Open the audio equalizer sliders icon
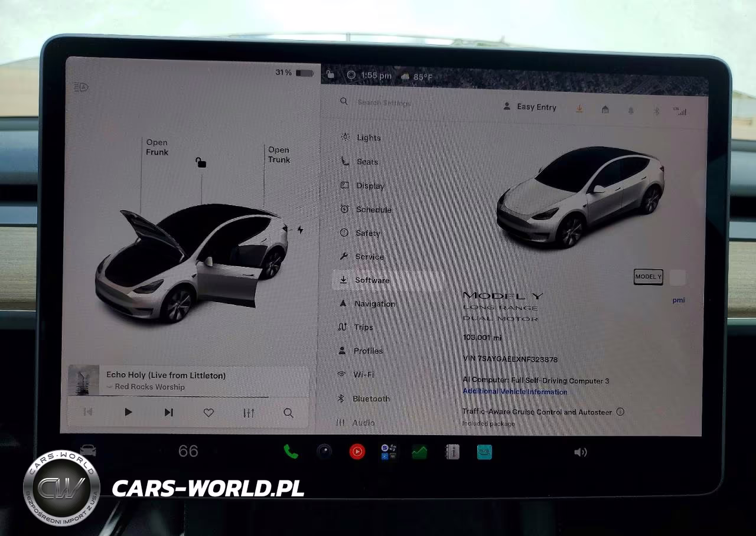This screenshot has width=756, height=536. (249, 413)
